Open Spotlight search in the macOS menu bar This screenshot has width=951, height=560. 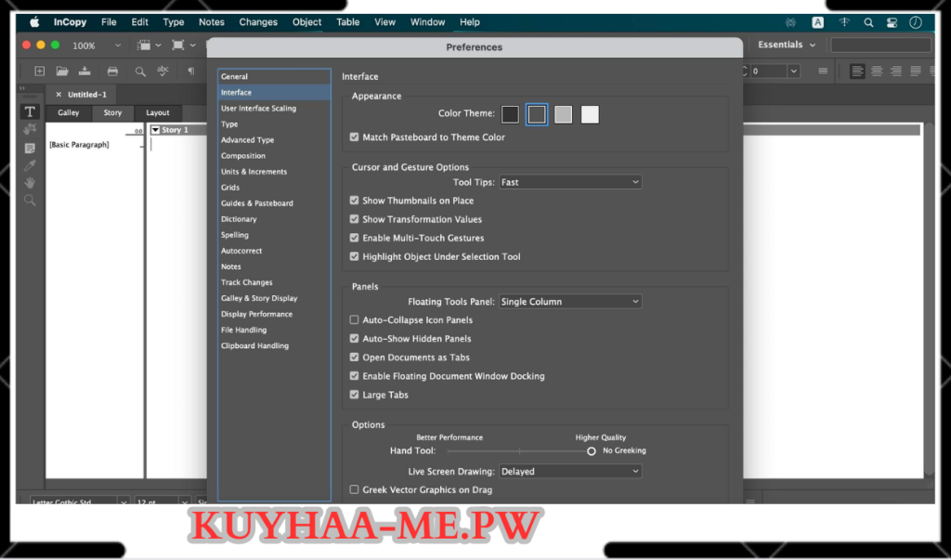868,22
